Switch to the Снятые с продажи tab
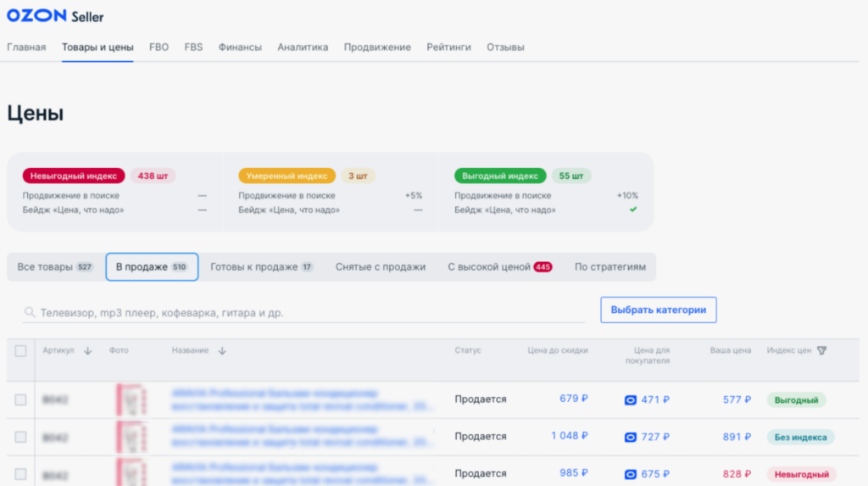The height and width of the screenshot is (486, 868). tap(381, 266)
